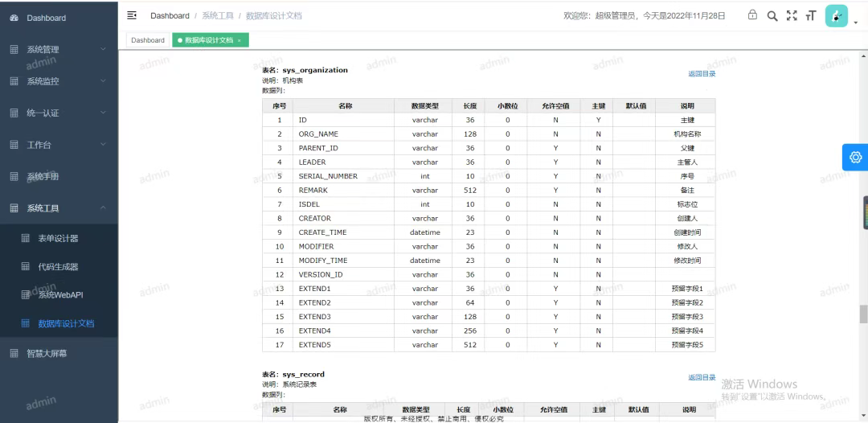Click the PARENT_ID cell

343,148
